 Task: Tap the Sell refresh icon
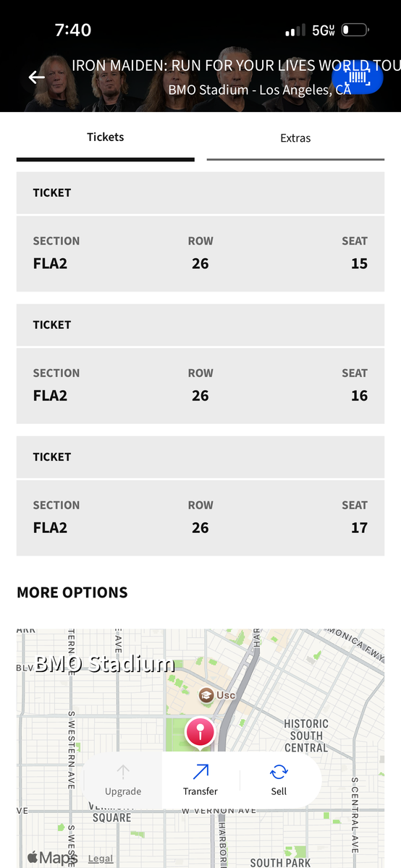(279, 772)
